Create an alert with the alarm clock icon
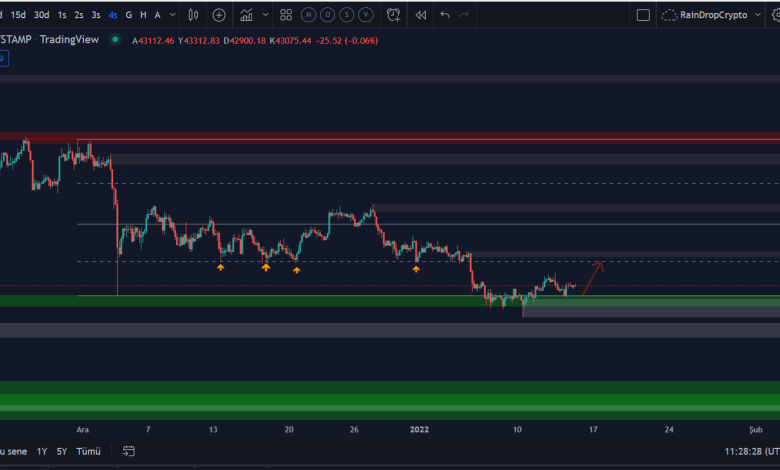Screen dimensions: 780x470 (x=394, y=15)
